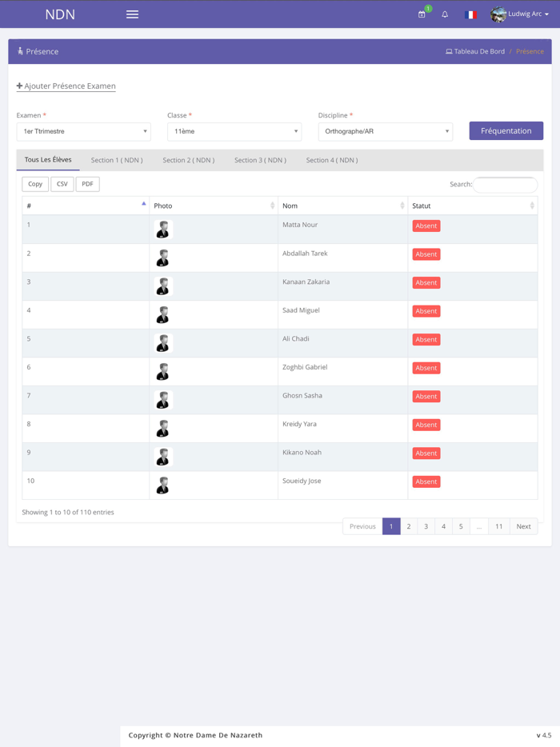Click Ghosn Sasha's photo icon
Image resolution: width=560 pixels, height=747 pixels.
[163, 400]
